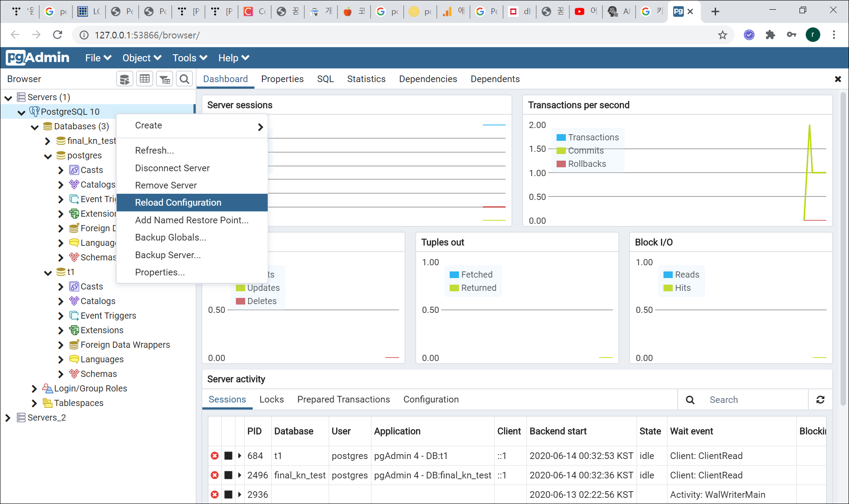Click the Extensions icon under t1

click(74, 330)
